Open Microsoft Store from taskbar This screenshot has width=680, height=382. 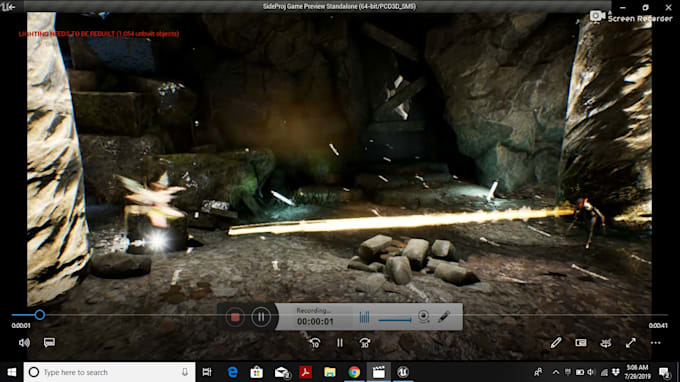[x=257, y=372]
